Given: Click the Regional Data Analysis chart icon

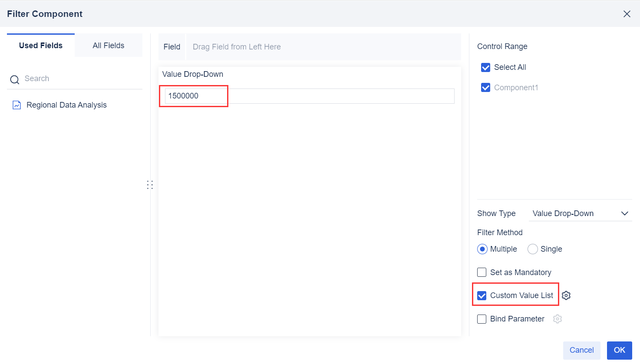Looking at the screenshot, I should click(16, 105).
